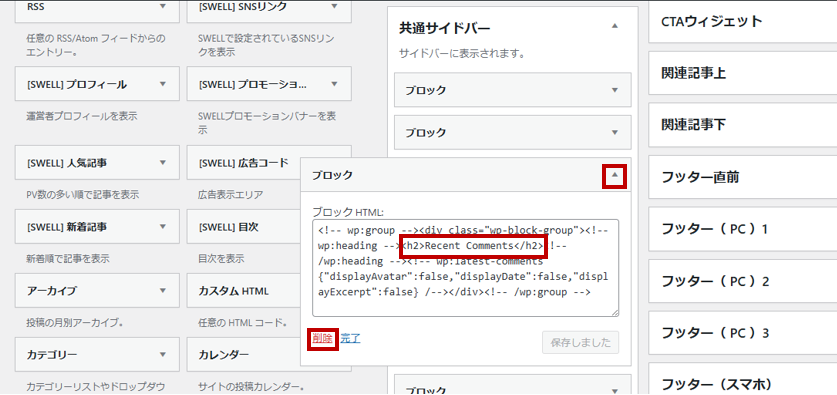Image resolution: width=837 pixels, height=395 pixels.
Task: Expand the [SWELL] 新着記事 widget arrow
Action: tap(162, 226)
